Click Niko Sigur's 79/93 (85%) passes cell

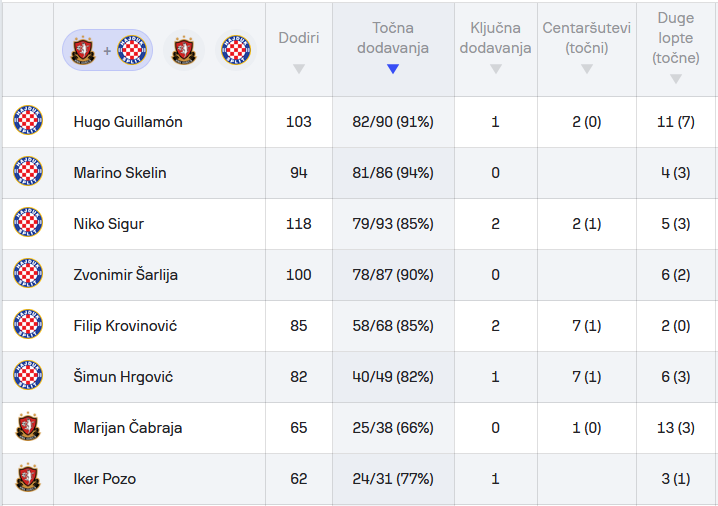[392, 224]
